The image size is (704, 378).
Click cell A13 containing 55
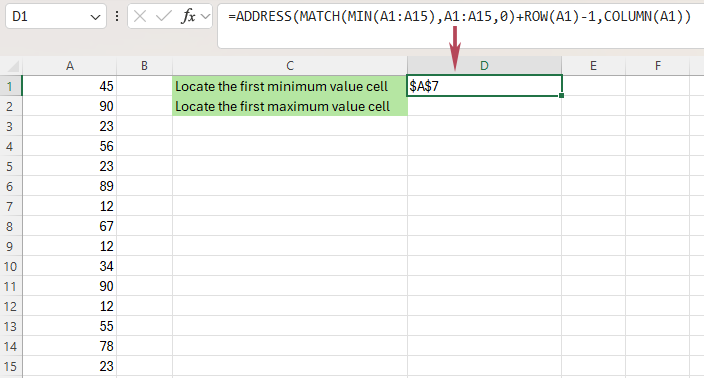(70, 326)
